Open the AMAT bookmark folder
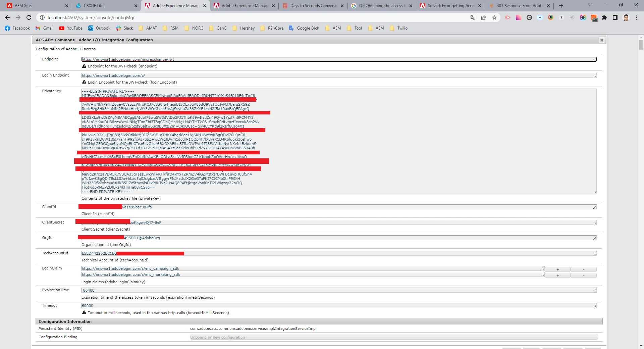 click(x=148, y=28)
